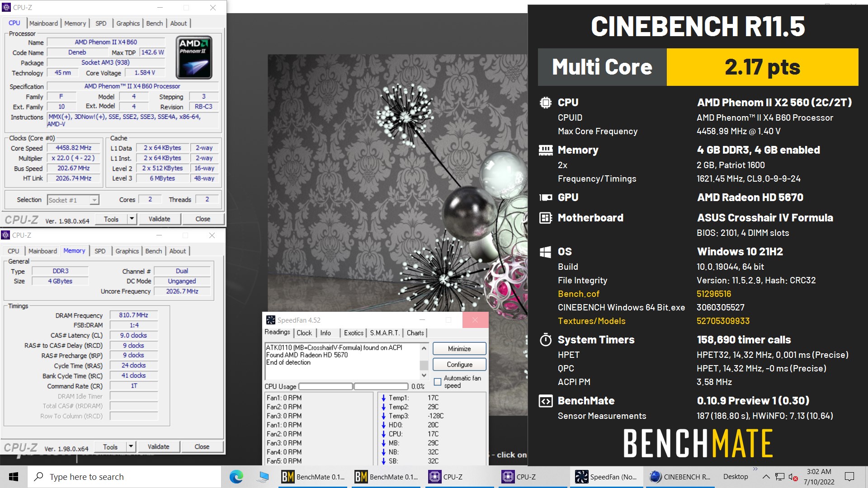Switch to the first CPU-Z taskbar window

tap(459, 477)
